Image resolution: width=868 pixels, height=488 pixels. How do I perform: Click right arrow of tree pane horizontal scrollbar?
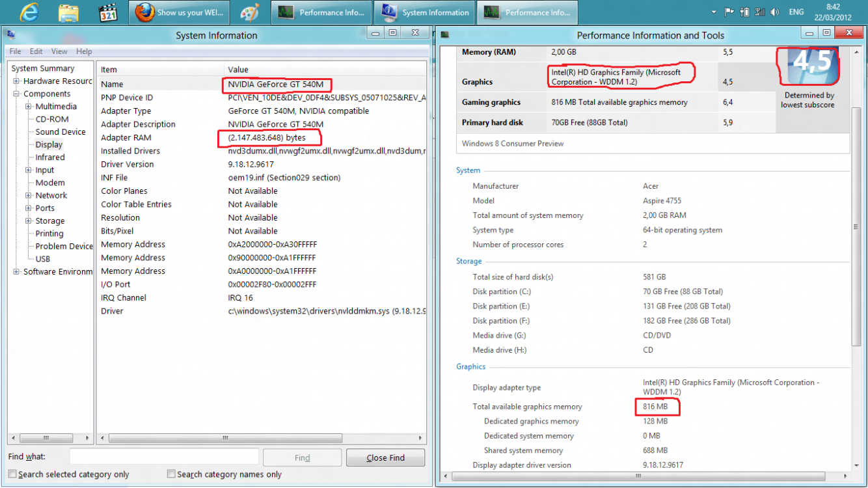(88, 439)
